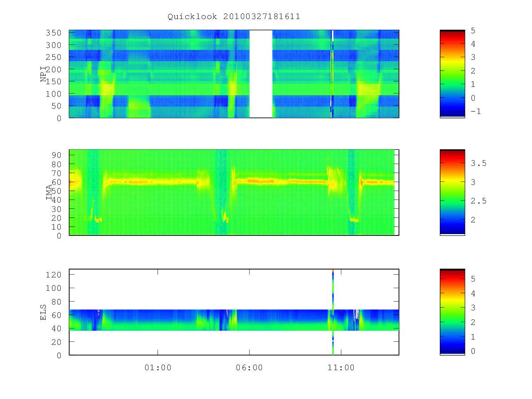
Task: Click the title "Quicklook 20100327181611"
Action: click(234, 17)
